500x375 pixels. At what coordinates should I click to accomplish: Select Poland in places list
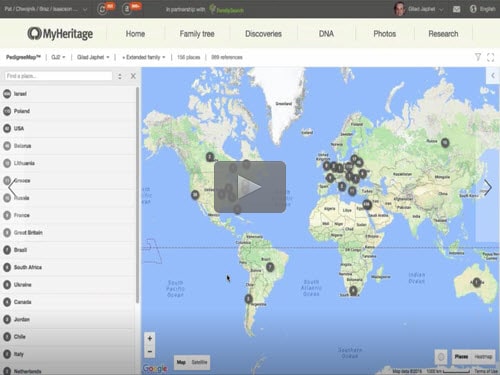68,111
